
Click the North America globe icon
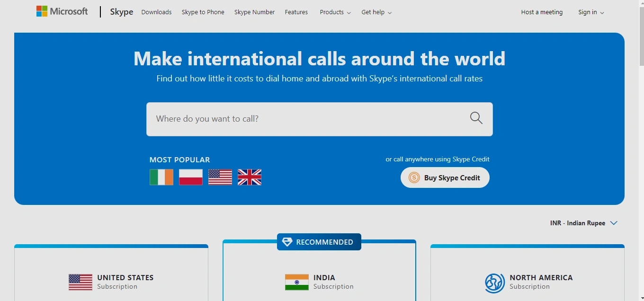(495, 283)
